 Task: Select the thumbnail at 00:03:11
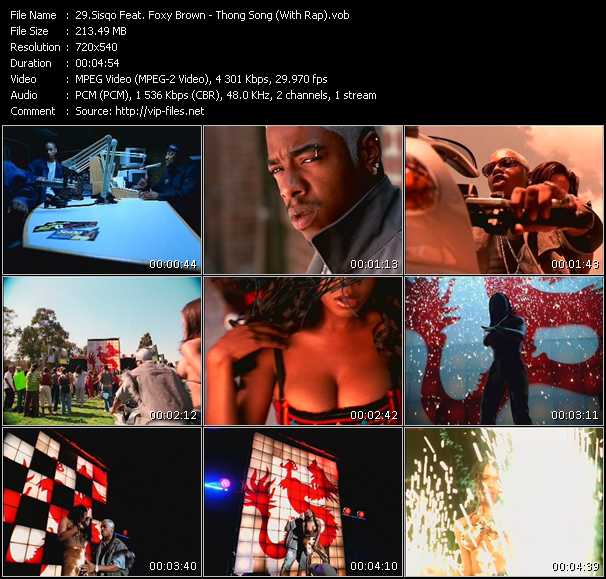[504, 351]
